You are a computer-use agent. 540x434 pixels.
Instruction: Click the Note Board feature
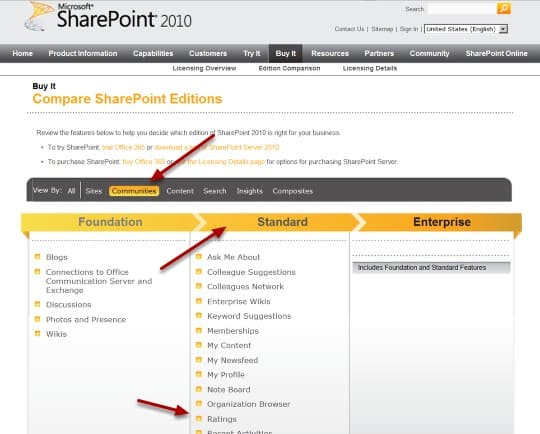click(229, 390)
